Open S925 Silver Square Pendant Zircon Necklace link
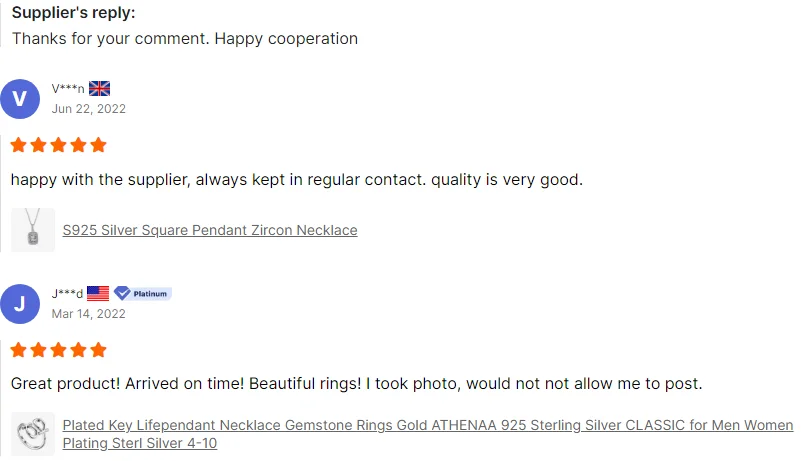 click(x=210, y=230)
